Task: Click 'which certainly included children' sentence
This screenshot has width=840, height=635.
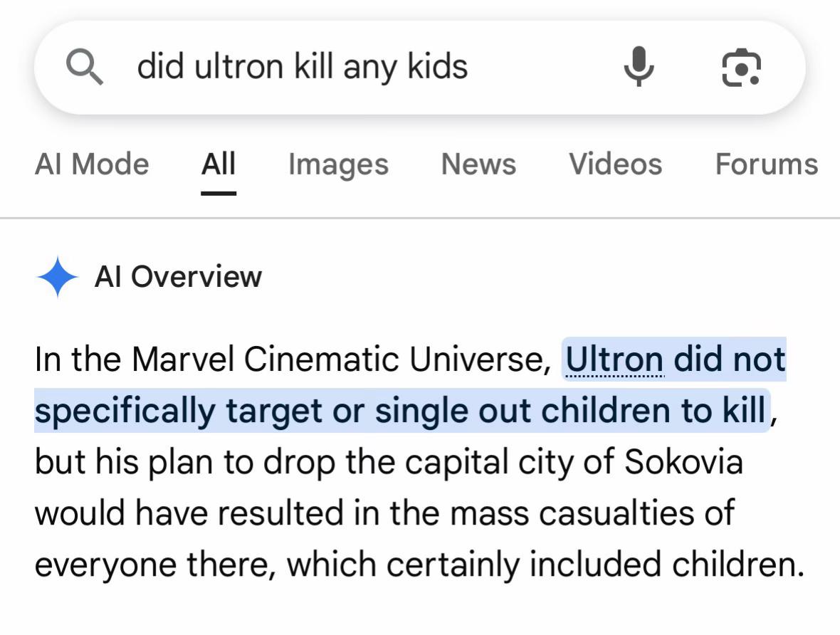Action: (x=545, y=565)
